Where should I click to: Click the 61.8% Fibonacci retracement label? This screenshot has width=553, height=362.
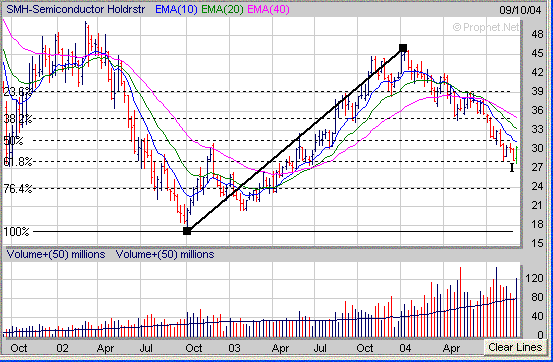coord(18,162)
